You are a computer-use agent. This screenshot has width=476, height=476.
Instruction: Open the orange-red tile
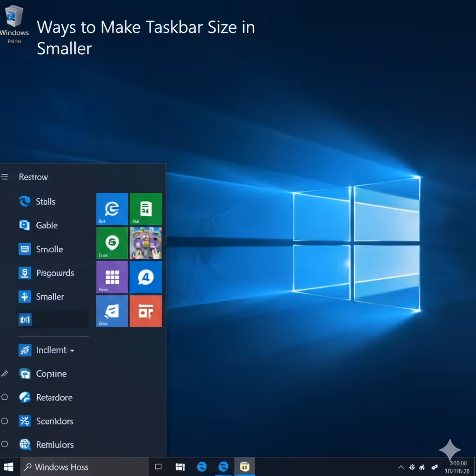145,311
